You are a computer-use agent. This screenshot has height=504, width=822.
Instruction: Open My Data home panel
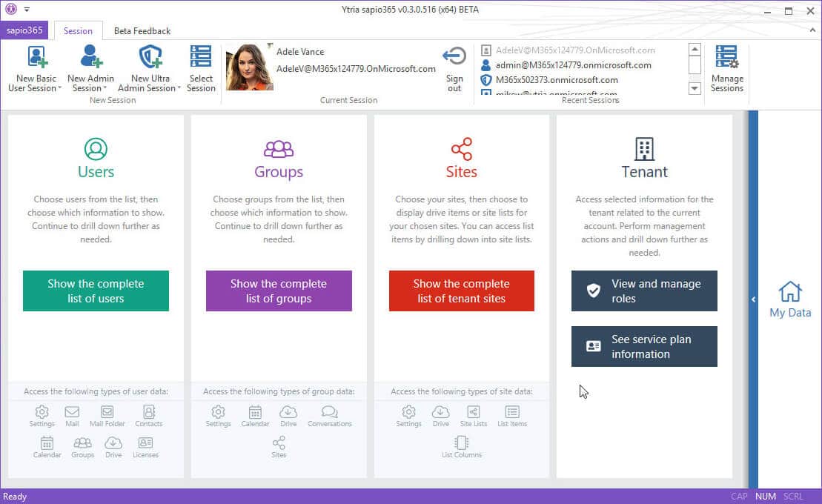coord(790,299)
